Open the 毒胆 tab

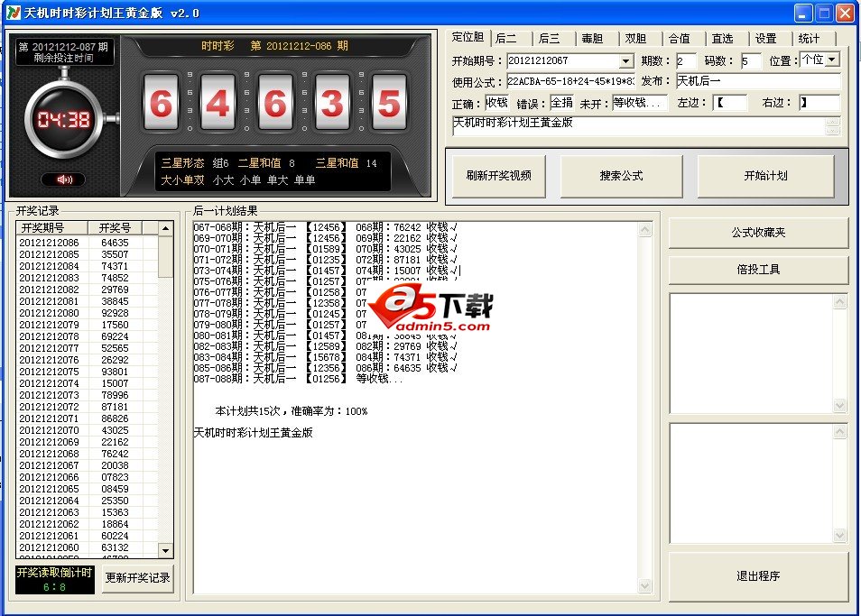pyautogui.click(x=592, y=39)
